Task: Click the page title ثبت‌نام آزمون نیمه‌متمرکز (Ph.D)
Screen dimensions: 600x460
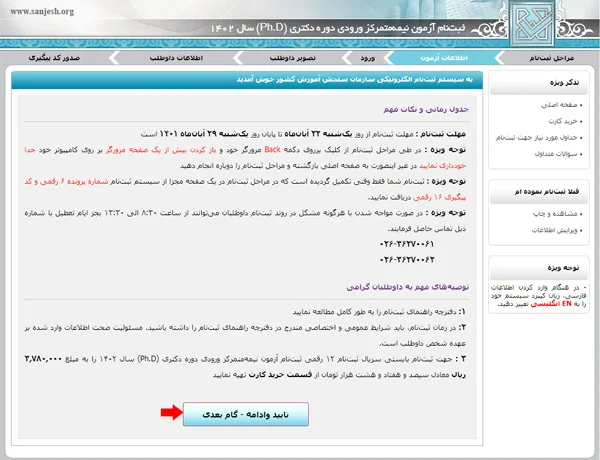Action: (x=338, y=28)
